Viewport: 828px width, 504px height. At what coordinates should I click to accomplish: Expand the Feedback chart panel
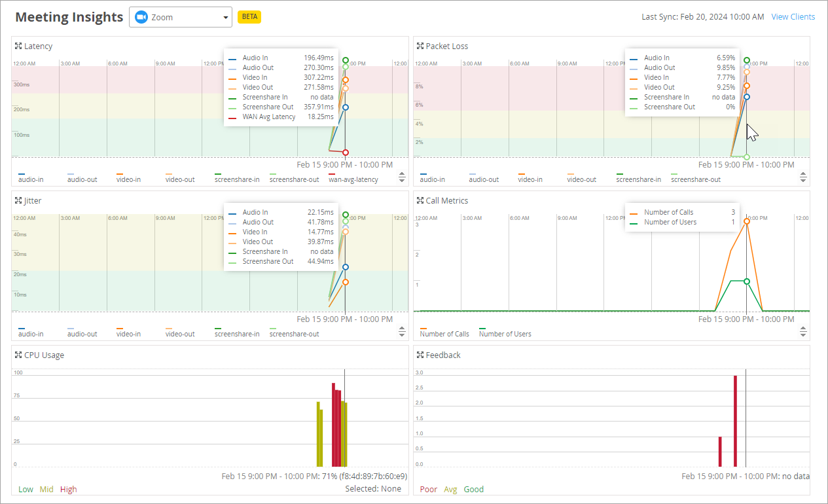pyautogui.click(x=420, y=355)
